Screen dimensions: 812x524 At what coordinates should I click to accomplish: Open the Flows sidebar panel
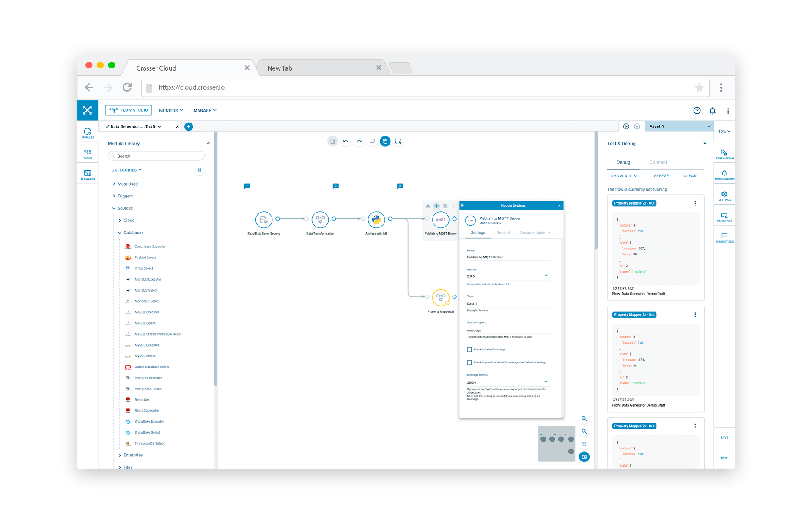88,154
